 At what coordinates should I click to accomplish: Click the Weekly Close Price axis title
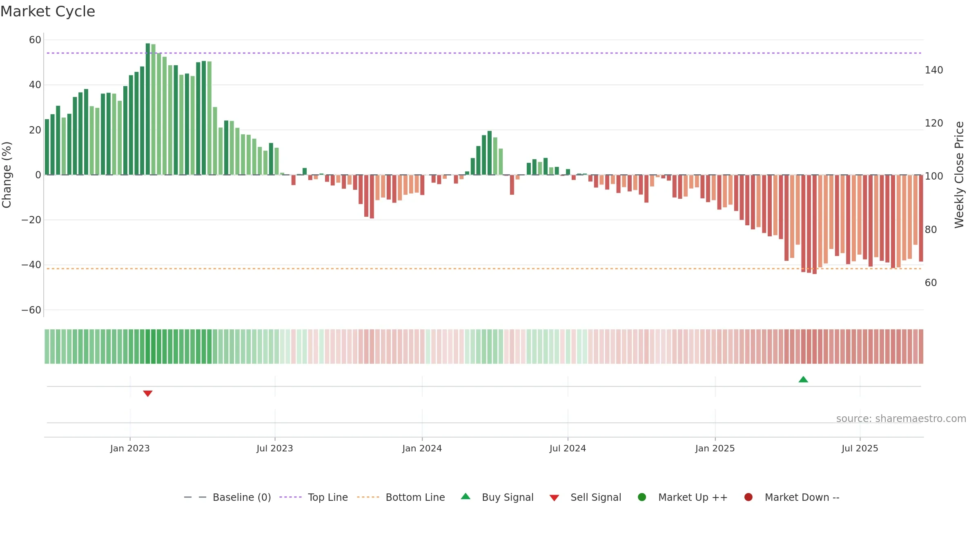[959, 175]
